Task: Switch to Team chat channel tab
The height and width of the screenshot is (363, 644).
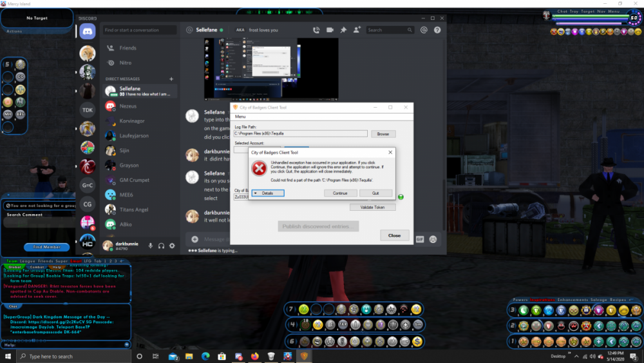Action: (x=12, y=261)
